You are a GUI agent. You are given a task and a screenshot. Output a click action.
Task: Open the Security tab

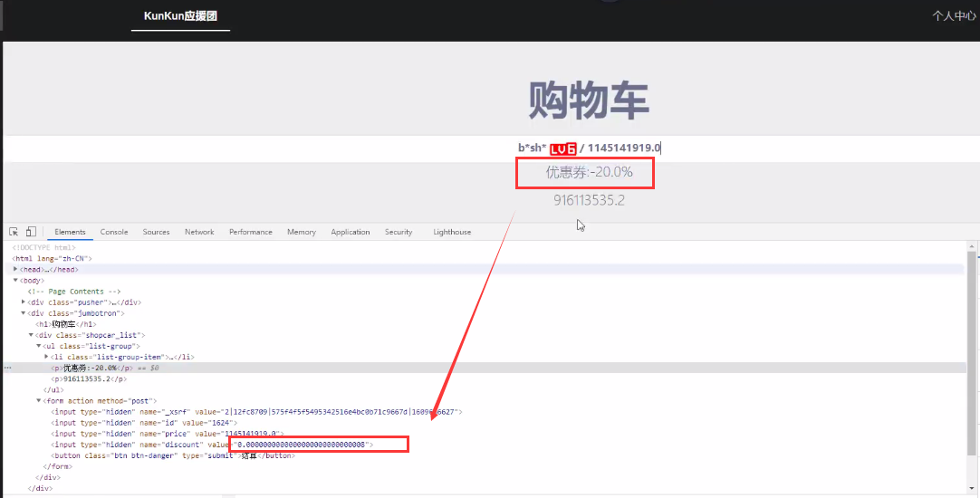(x=399, y=232)
